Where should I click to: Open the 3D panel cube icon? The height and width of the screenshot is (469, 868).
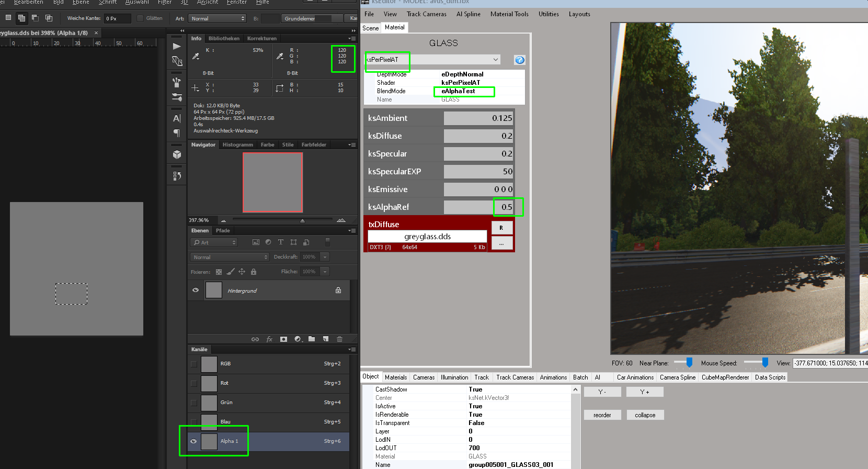coord(177,154)
